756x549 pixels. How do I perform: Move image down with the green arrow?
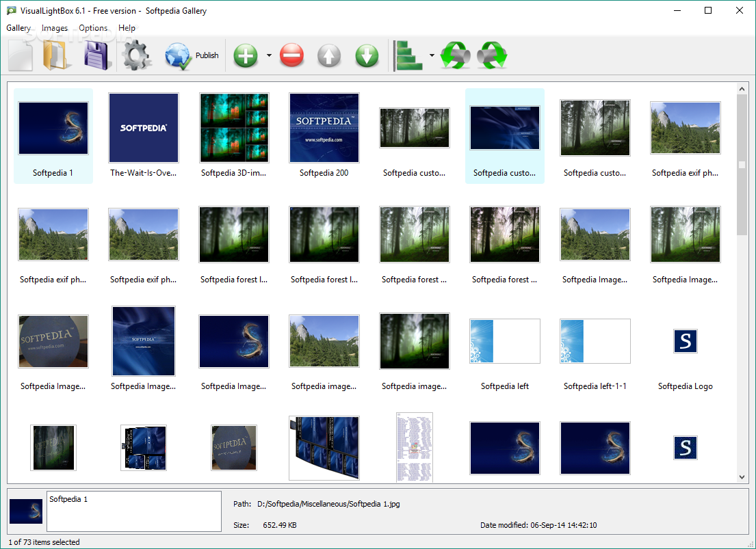click(367, 55)
